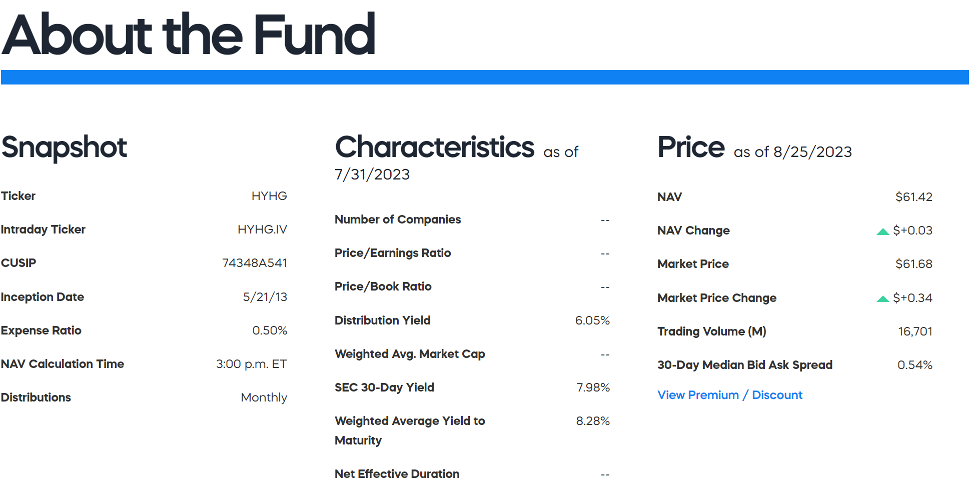Click the Inception Date value 5/21/13
This screenshot has height=488, width=980.
[x=265, y=296]
